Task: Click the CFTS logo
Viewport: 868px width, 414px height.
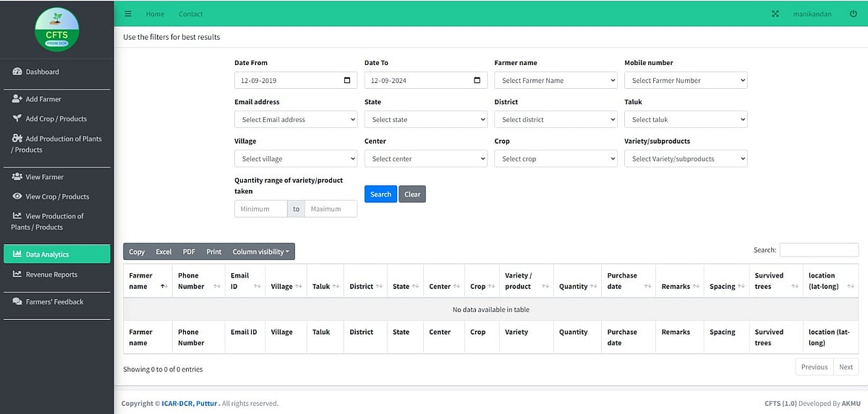Action: [56, 30]
